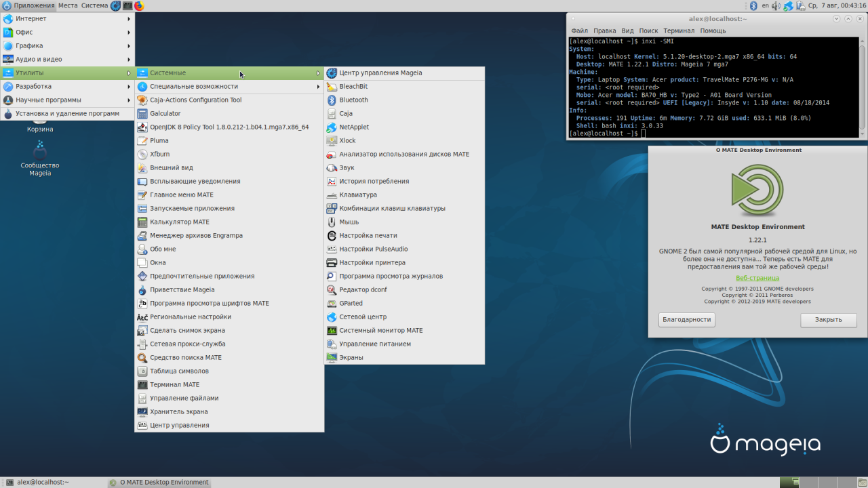Open История потребления
The height and width of the screenshot is (488, 868).
point(405,181)
